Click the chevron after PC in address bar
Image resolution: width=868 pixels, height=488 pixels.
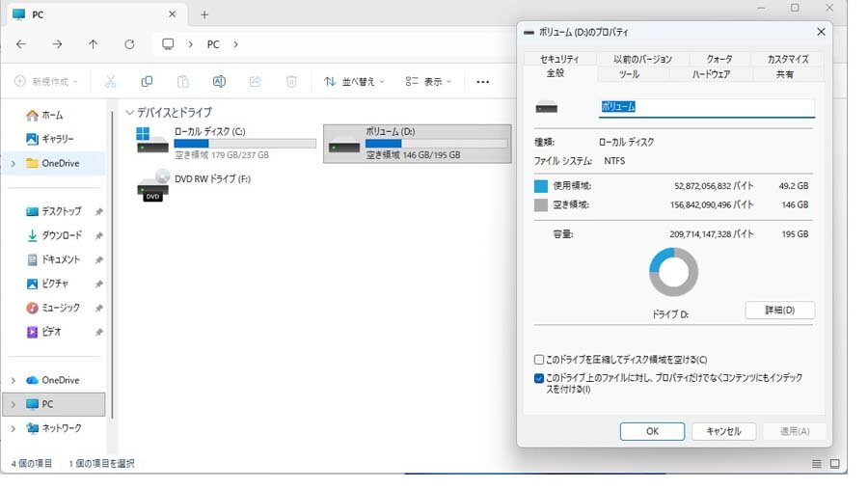tap(236, 44)
